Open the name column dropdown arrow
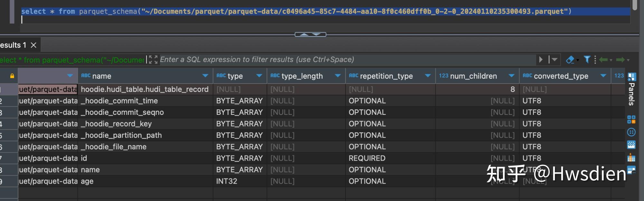 click(205, 76)
